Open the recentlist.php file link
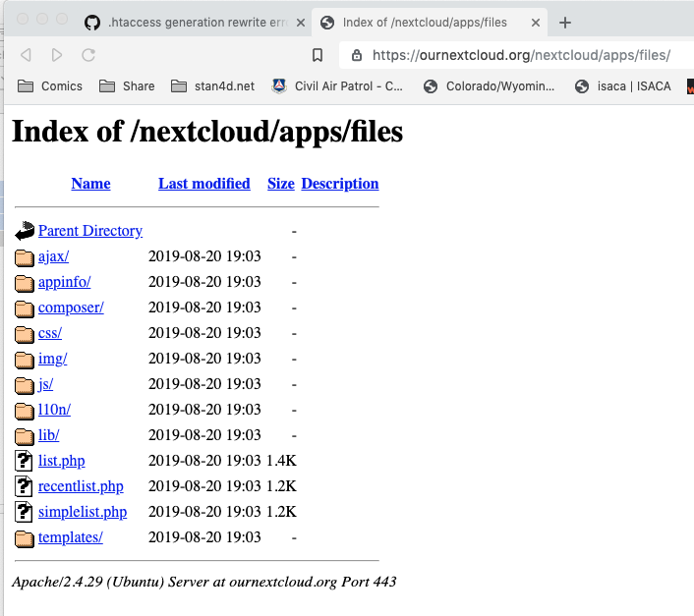The height and width of the screenshot is (616, 694). click(81, 486)
